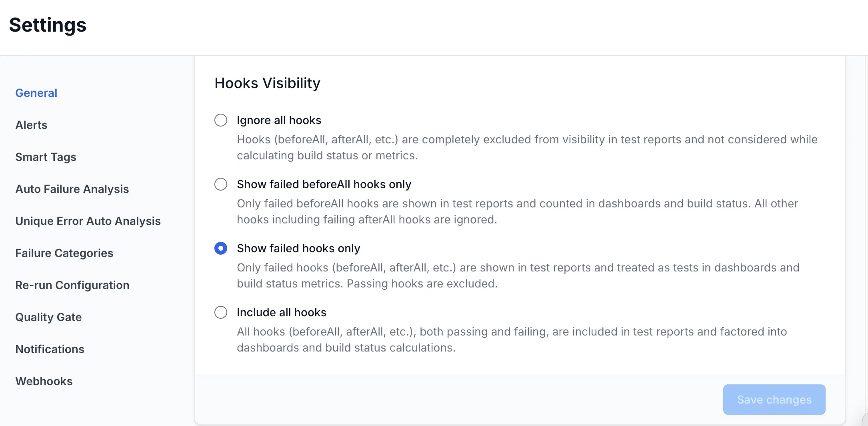Go to the Quality Gate settings
The width and height of the screenshot is (868, 426).
click(48, 317)
